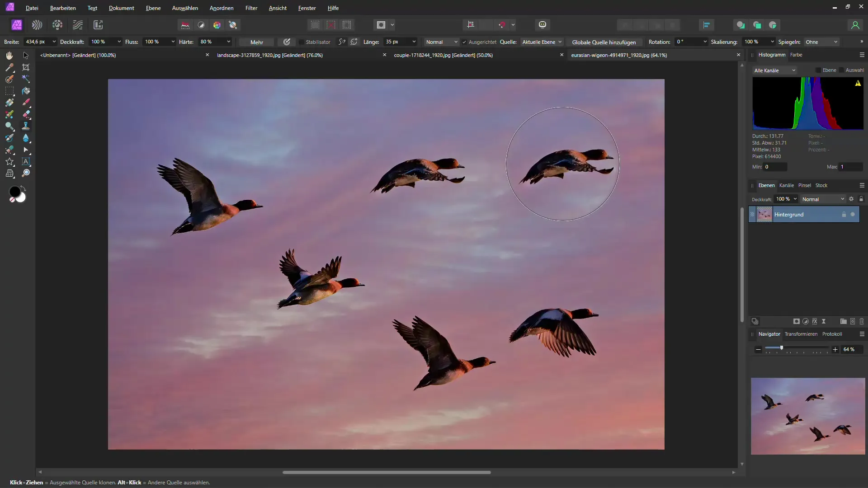Click Globale Quelle hinzufügen button
The height and width of the screenshot is (488, 868).
click(604, 42)
